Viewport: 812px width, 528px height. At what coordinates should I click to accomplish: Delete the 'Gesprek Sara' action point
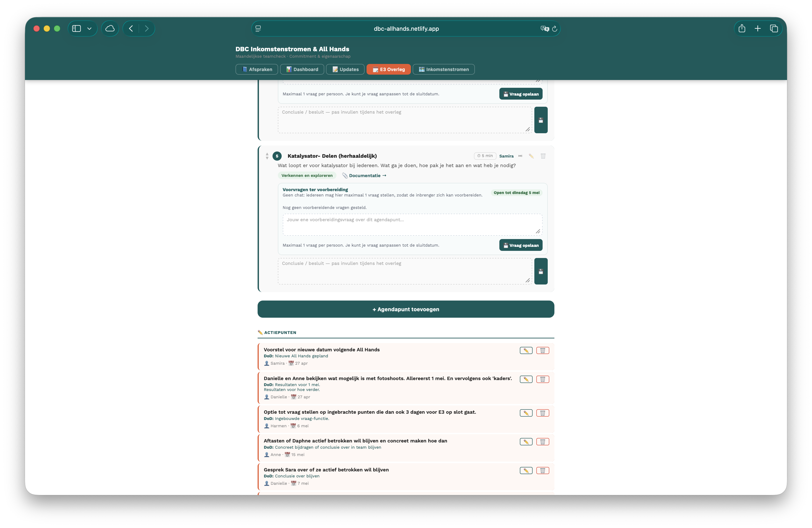[543, 470]
